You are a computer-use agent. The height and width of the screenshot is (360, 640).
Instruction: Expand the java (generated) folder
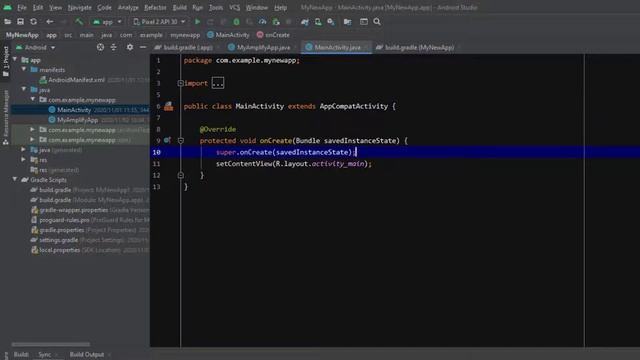pyautogui.click(x=24, y=150)
